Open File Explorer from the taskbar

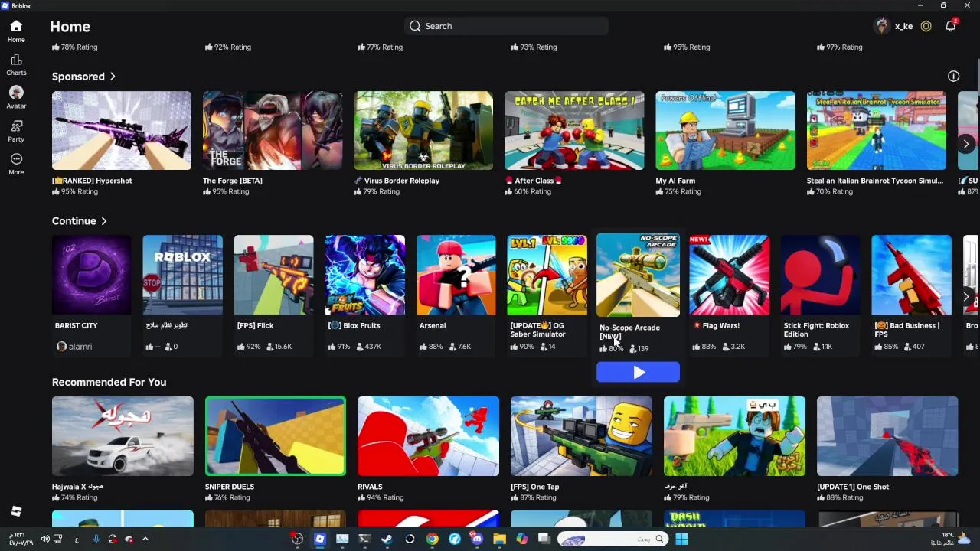(x=499, y=539)
